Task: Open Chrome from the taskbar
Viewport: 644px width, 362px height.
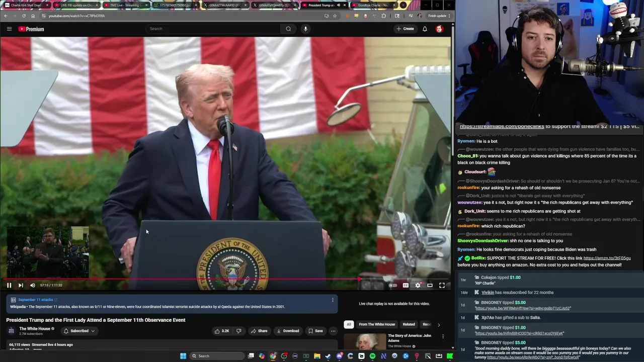Action: tap(273, 356)
